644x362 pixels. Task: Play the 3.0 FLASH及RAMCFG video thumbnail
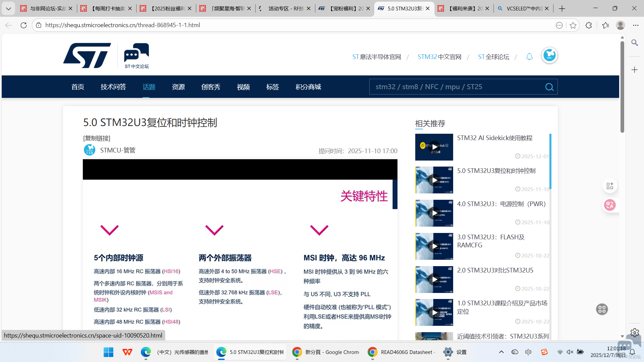(x=434, y=246)
